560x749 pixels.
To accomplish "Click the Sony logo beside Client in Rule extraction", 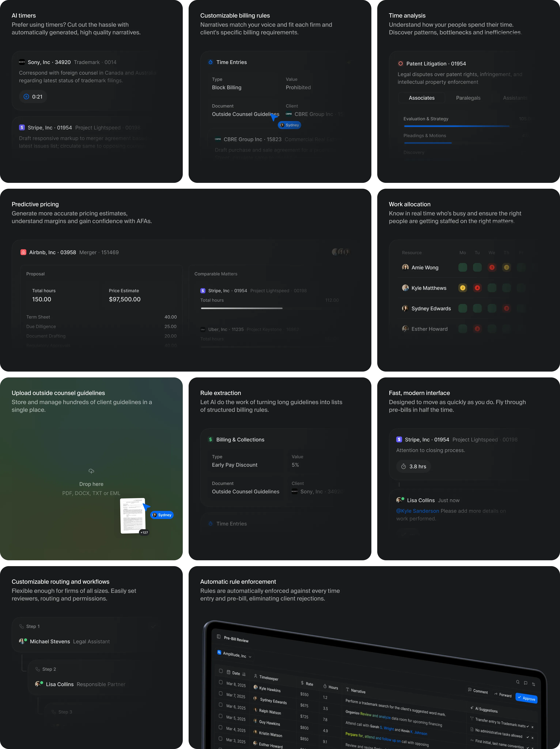I will [295, 492].
